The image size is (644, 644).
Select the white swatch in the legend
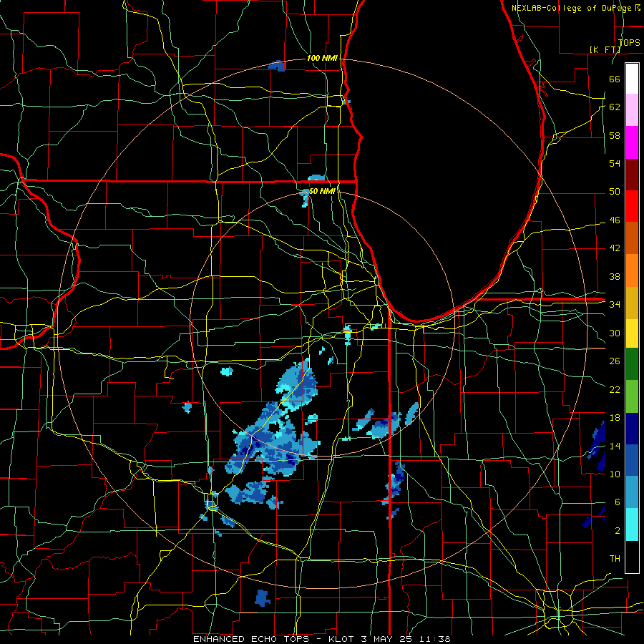[632, 79]
